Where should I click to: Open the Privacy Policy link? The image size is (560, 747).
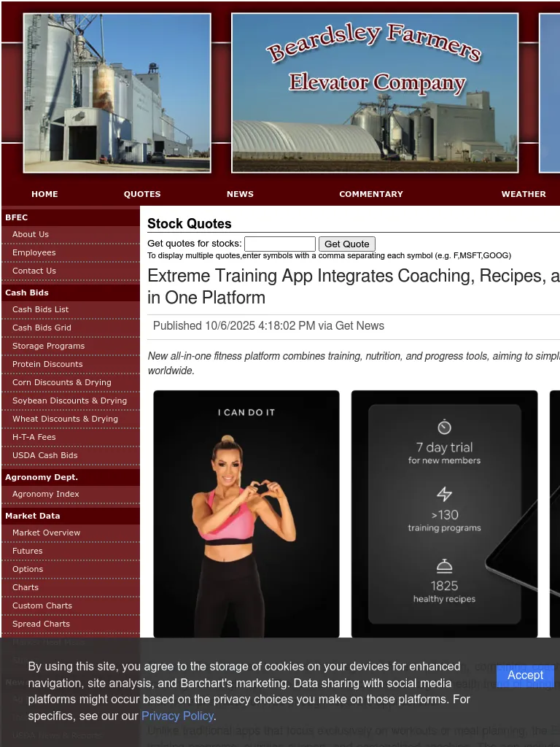[x=177, y=716]
